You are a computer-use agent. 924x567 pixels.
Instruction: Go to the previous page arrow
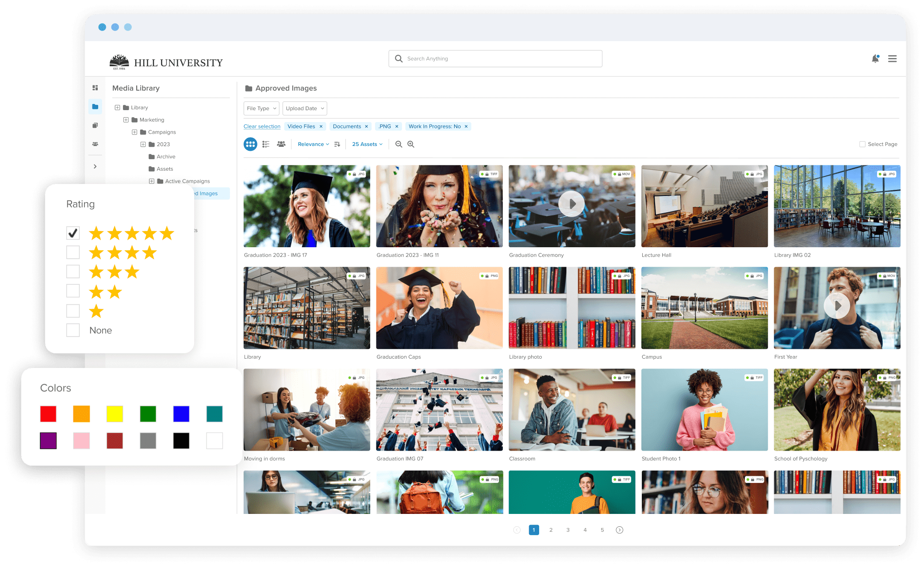517,530
